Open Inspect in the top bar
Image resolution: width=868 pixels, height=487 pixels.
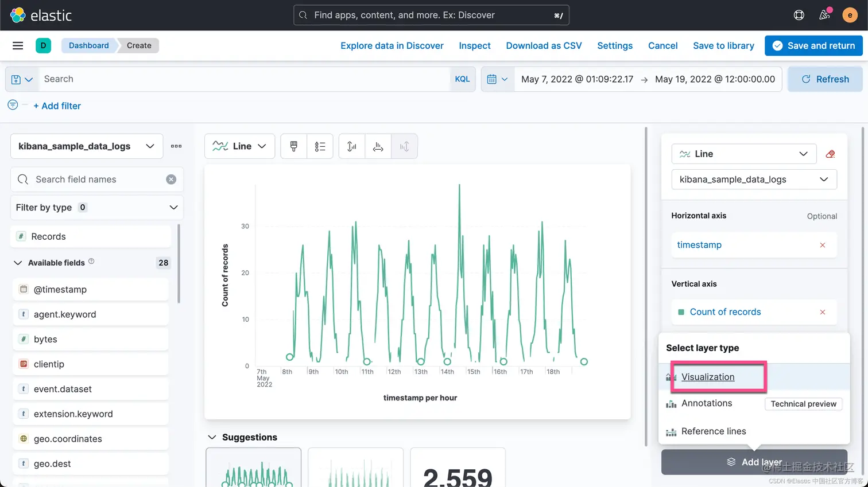pyautogui.click(x=475, y=45)
